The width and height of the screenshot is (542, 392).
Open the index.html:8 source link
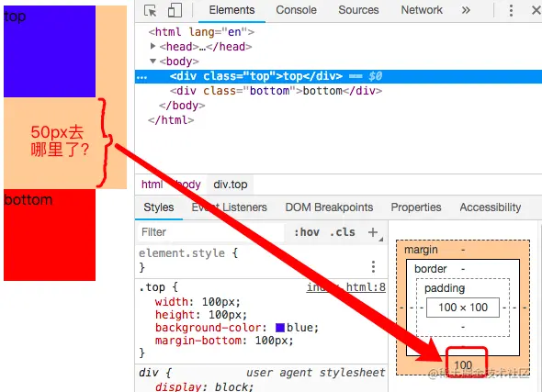(346, 287)
